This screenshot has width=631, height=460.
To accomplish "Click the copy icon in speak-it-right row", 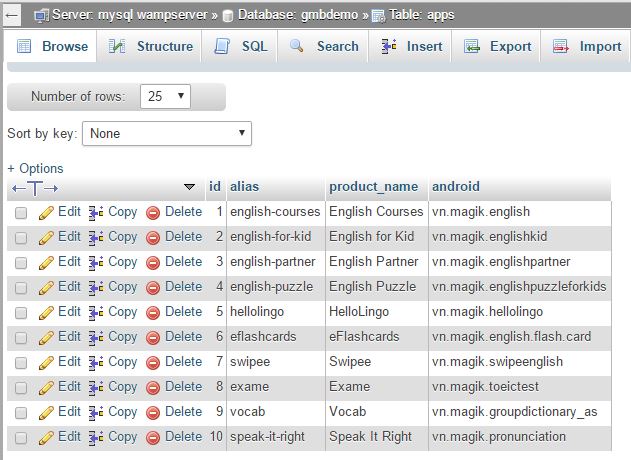I will (96, 437).
